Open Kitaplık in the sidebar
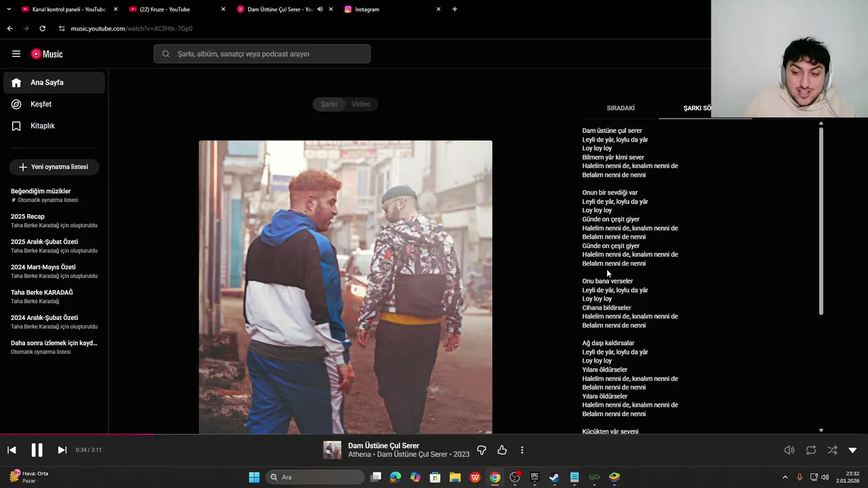Image resolution: width=868 pixels, height=488 pixels. [54, 126]
